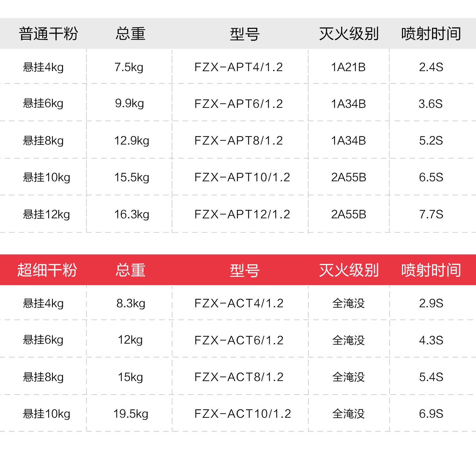Click model number FZX-APT8/1.2
The height and width of the screenshot is (467, 476).
pyautogui.click(x=239, y=141)
